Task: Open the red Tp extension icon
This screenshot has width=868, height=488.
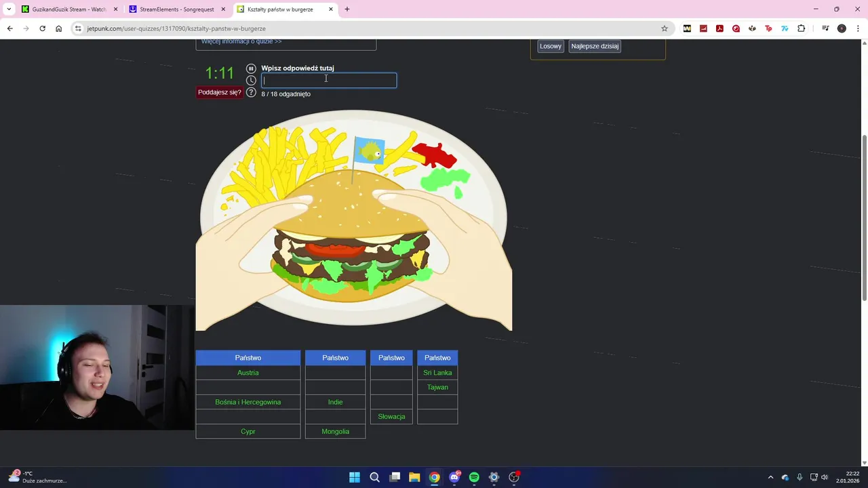Action: 768,28
